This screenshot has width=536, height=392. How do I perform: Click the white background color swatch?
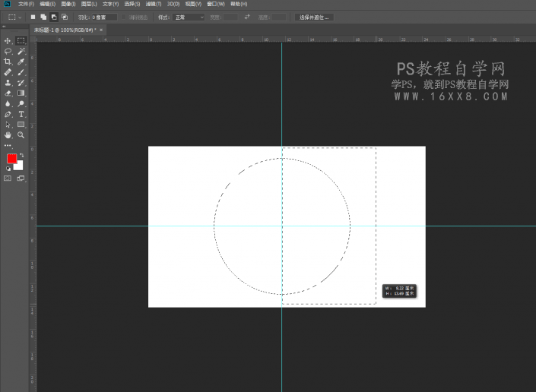20,166
